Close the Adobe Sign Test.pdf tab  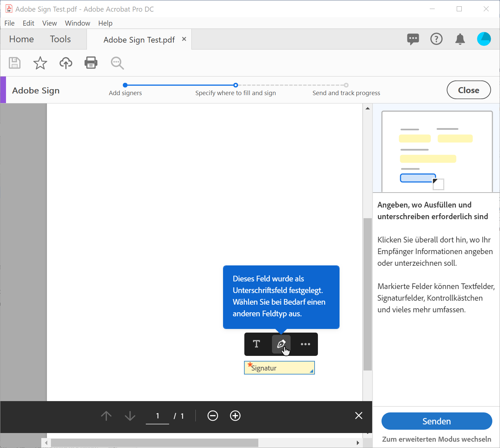(184, 39)
